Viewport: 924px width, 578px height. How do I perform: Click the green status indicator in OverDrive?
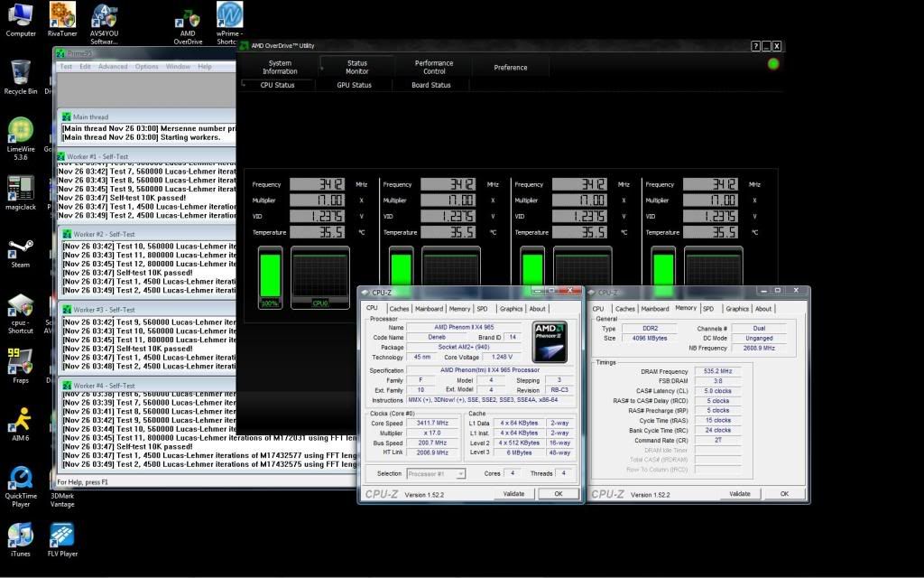pos(772,64)
